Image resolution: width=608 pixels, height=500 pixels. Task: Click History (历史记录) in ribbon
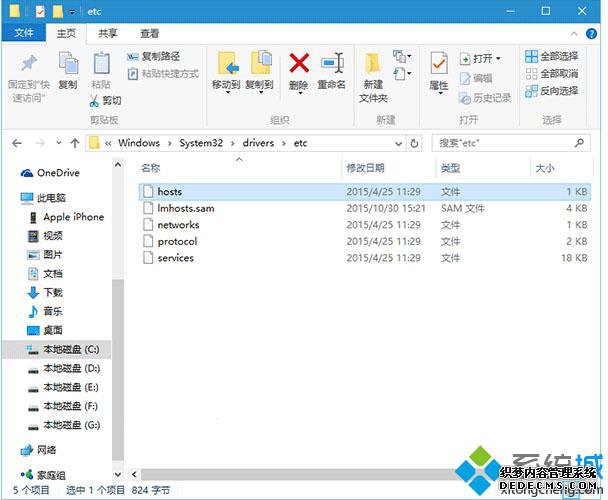point(485,98)
